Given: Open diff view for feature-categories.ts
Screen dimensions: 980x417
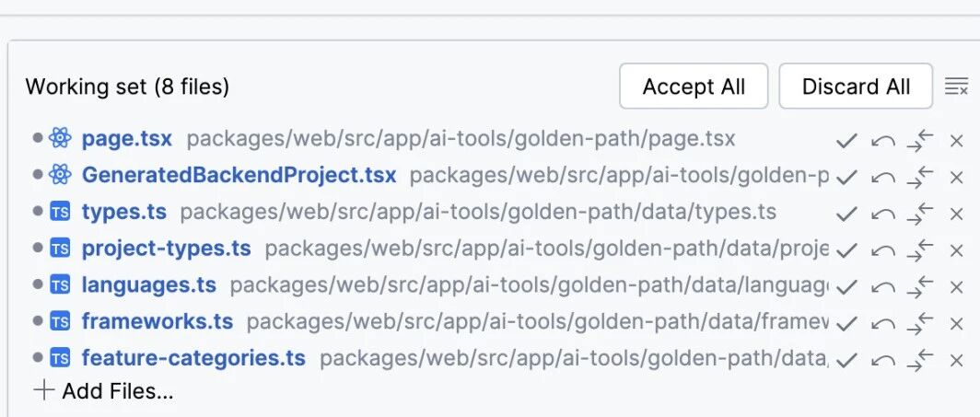Looking at the screenshot, I should click(x=919, y=359).
